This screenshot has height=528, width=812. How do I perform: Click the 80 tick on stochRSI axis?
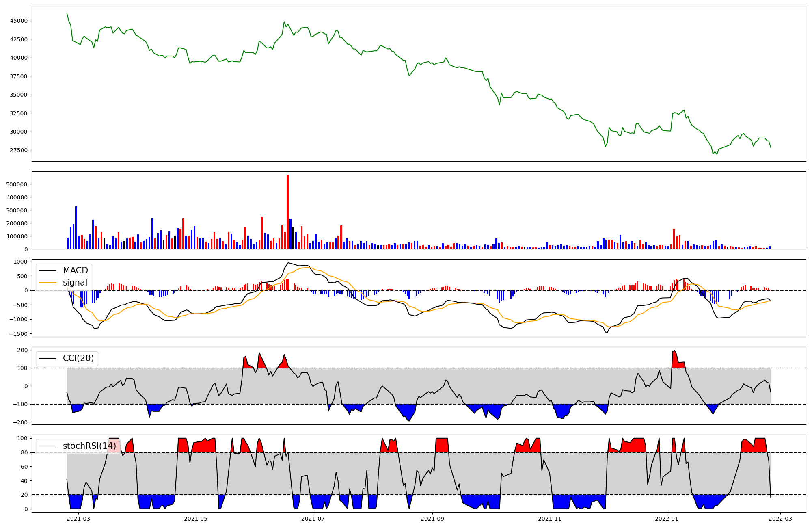(25, 452)
